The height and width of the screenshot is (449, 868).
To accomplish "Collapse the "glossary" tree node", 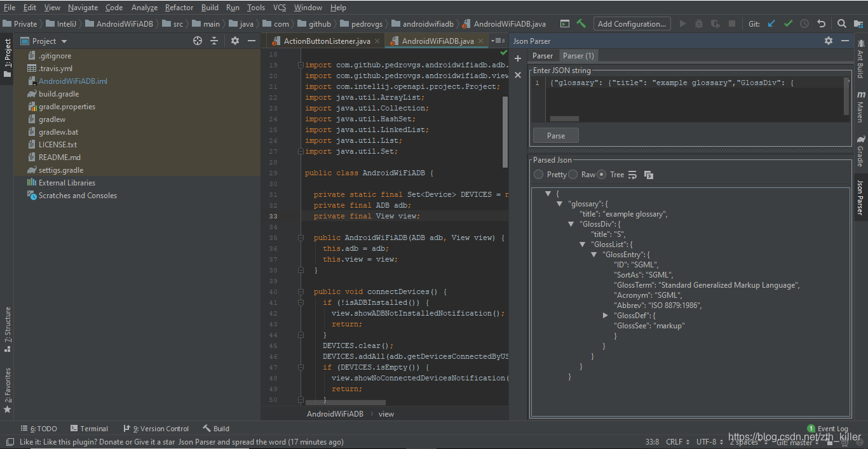I will pyautogui.click(x=560, y=204).
